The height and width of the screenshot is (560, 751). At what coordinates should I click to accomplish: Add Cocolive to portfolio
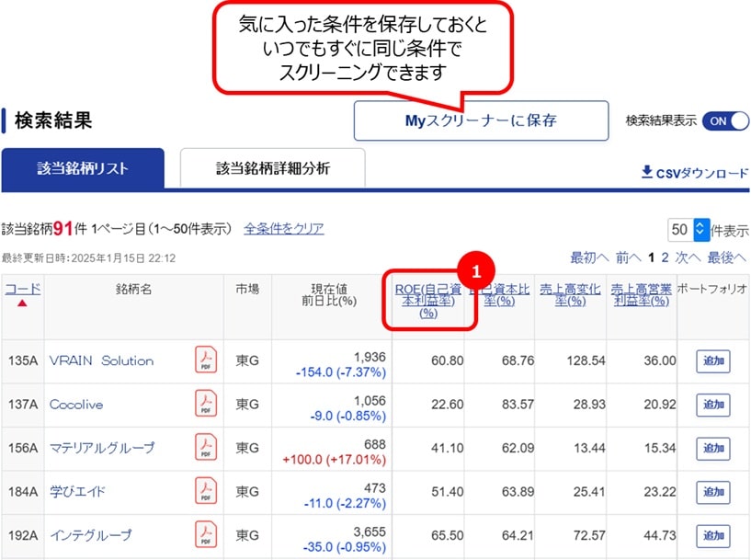tap(712, 405)
